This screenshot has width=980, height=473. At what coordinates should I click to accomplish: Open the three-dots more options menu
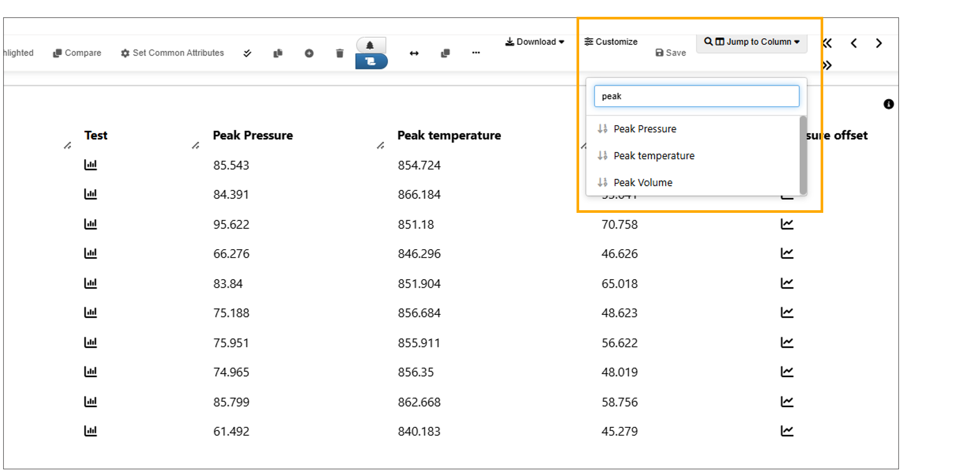[476, 53]
